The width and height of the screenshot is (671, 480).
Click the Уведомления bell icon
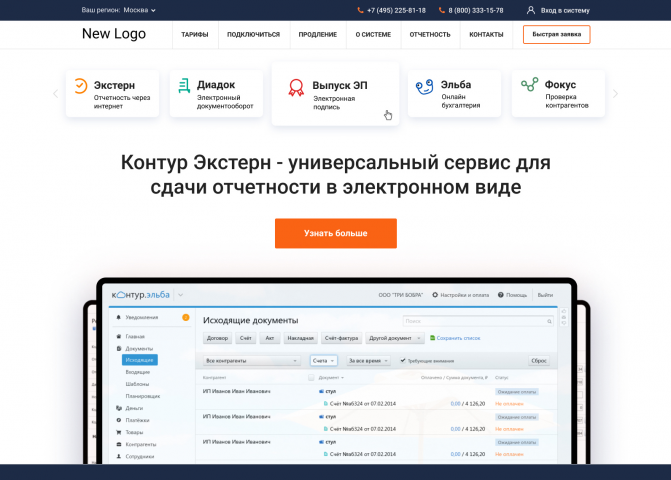119,317
